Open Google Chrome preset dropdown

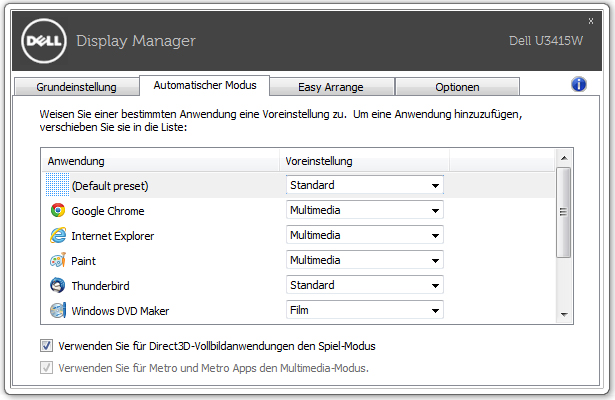365,211
